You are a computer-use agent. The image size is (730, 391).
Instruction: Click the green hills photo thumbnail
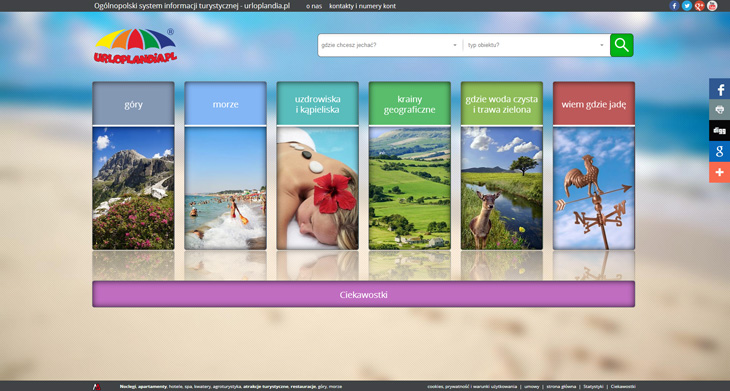point(410,189)
